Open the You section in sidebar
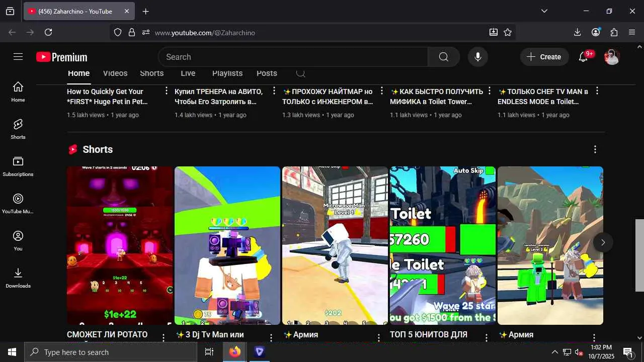Viewport: 644px width, 362px height. [18, 240]
